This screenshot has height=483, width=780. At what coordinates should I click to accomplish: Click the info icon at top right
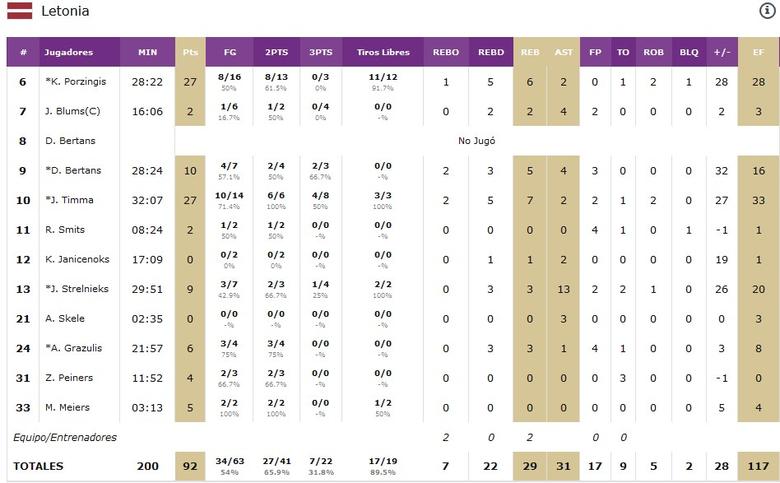point(767,11)
